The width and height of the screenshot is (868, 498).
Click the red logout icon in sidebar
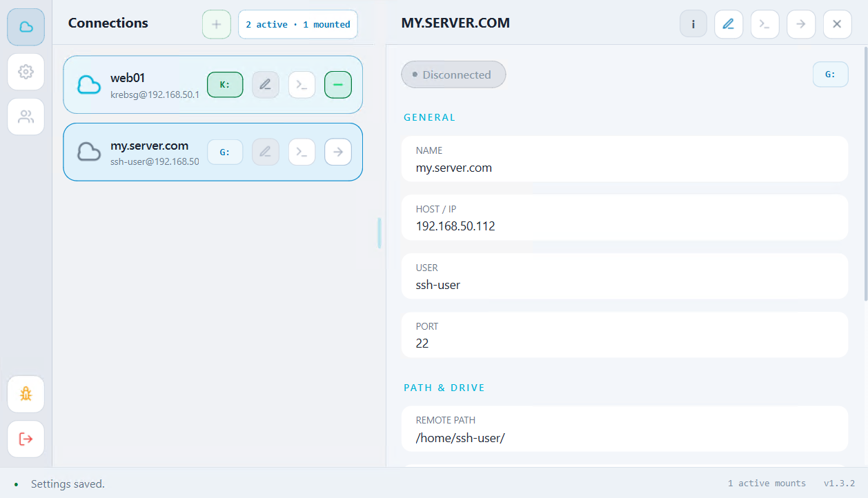click(x=26, y=439)
